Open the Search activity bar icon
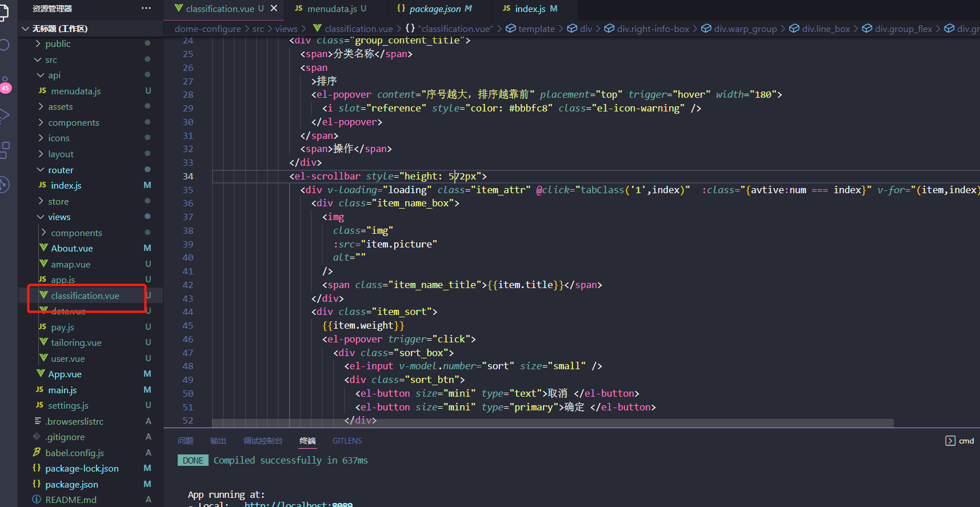The width and height of the screenshot is (980, 507). (x=5, y=45)
